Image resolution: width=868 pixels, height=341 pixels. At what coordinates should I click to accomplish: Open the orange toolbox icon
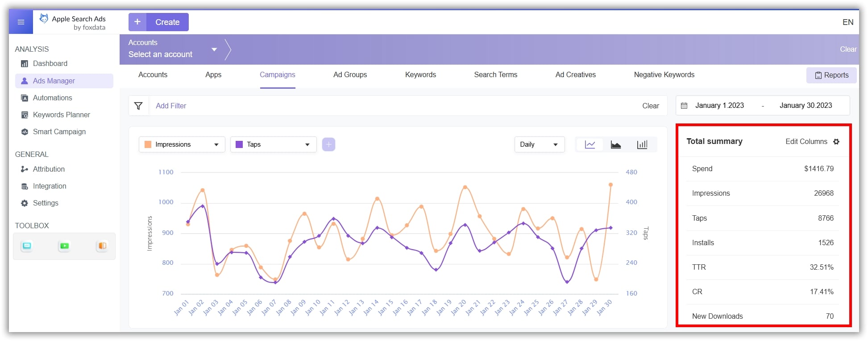(102, 246)
